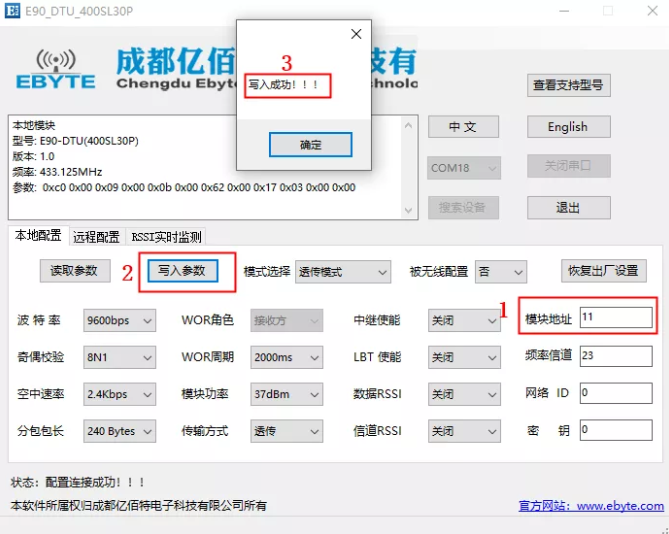Click the info box scroll down arrow
Viewport: 669px width, 534px height.
click(408, 210)
